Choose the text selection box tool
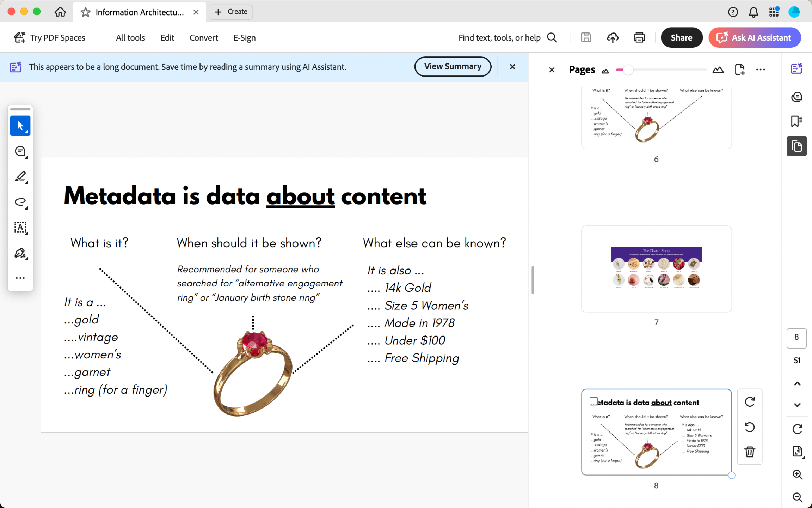The height and width of the screenshot is (508, 812). (20, 228)
